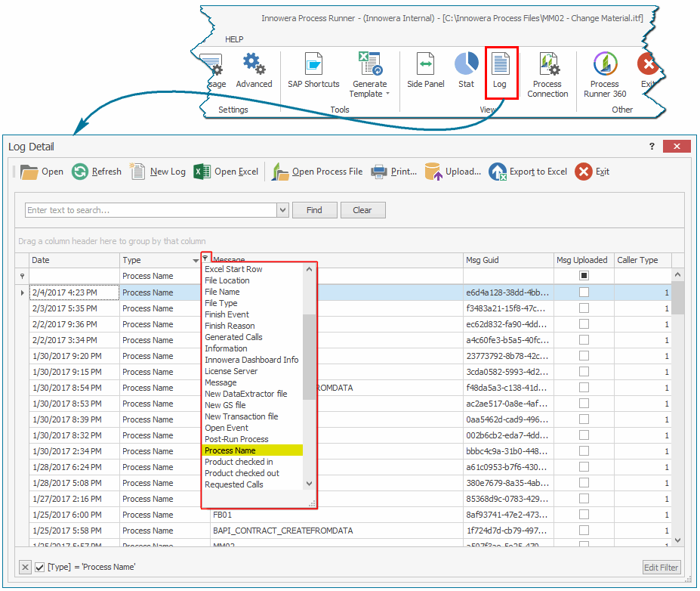Click the New Log icon
Screen dimensions: 700x591
click(137, 172)
